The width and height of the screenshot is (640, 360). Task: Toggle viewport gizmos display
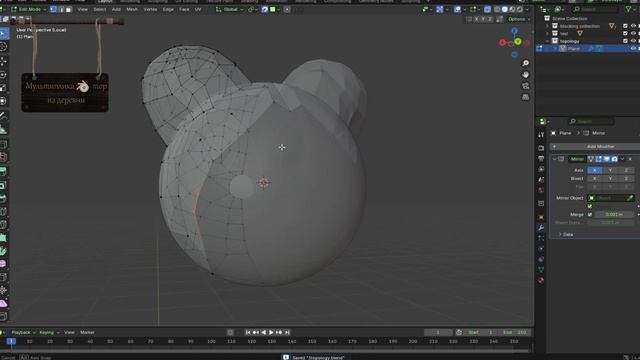(x=440, y=9)
